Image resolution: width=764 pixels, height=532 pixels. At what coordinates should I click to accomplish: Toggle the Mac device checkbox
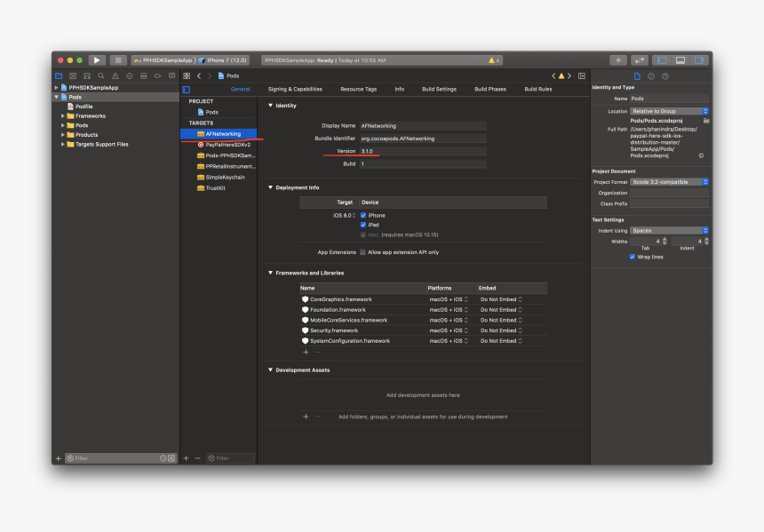tap(363, 234)
